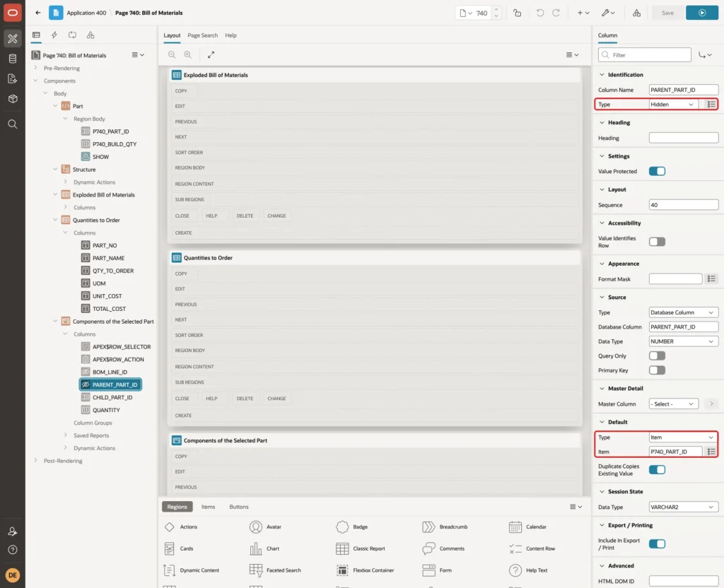Switch gallery to Buttons tab
Viewport: 724px width, 588px height.
239,507
